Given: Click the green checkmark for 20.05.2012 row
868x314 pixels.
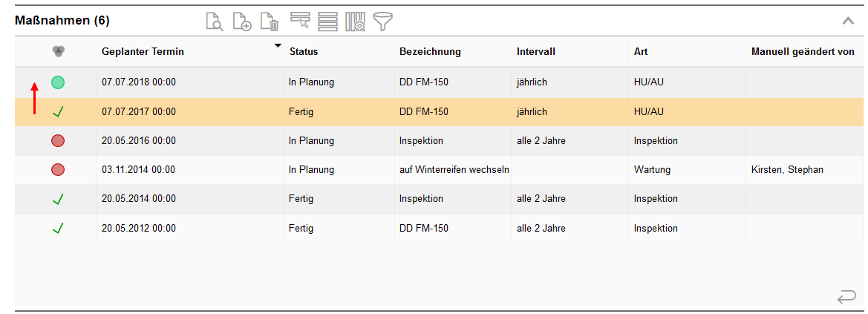Looking at the screenshot, I should (x=58, y=229).
